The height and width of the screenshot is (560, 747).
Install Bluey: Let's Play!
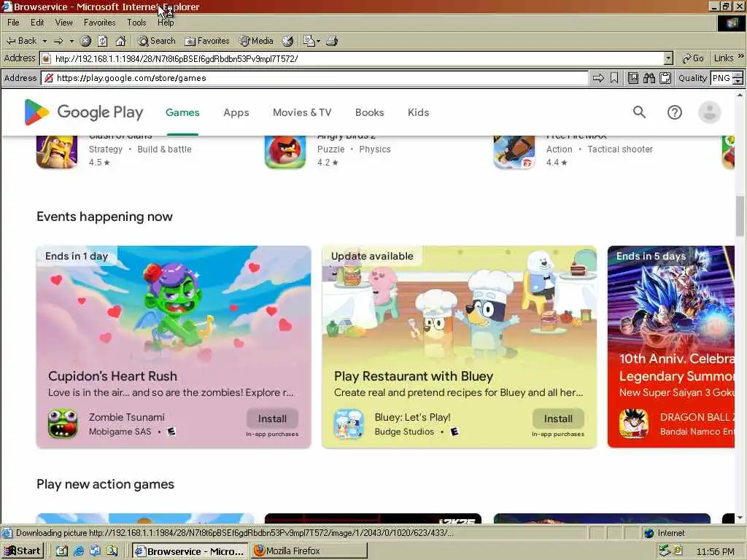pos(558,419)
